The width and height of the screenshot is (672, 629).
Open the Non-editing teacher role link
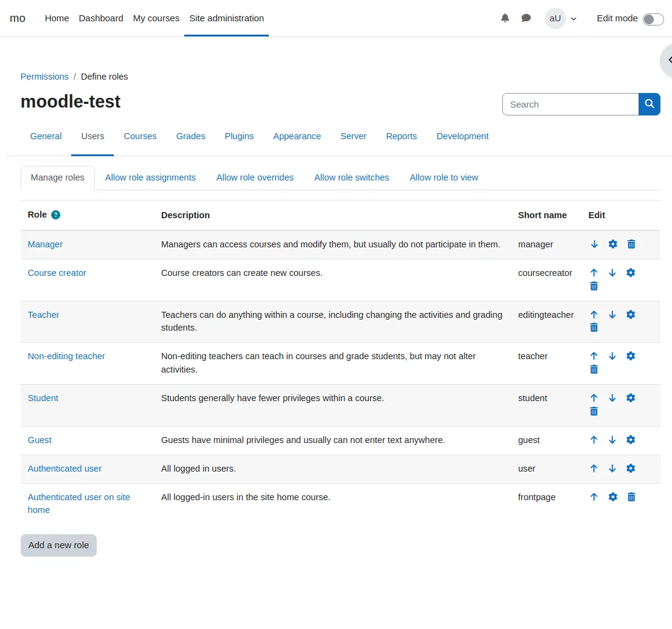point(66,356)
